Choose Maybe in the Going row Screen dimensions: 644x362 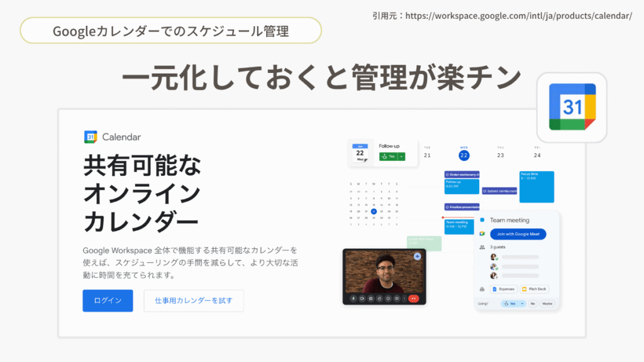[x=547, y=304]
